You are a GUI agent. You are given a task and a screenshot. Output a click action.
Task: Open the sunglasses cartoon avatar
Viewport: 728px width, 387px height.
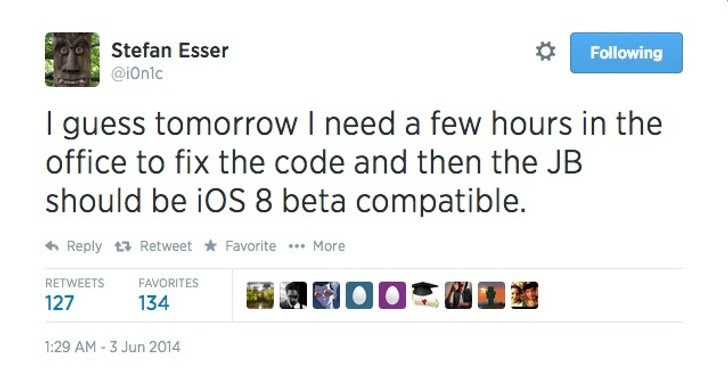[326, 295]
